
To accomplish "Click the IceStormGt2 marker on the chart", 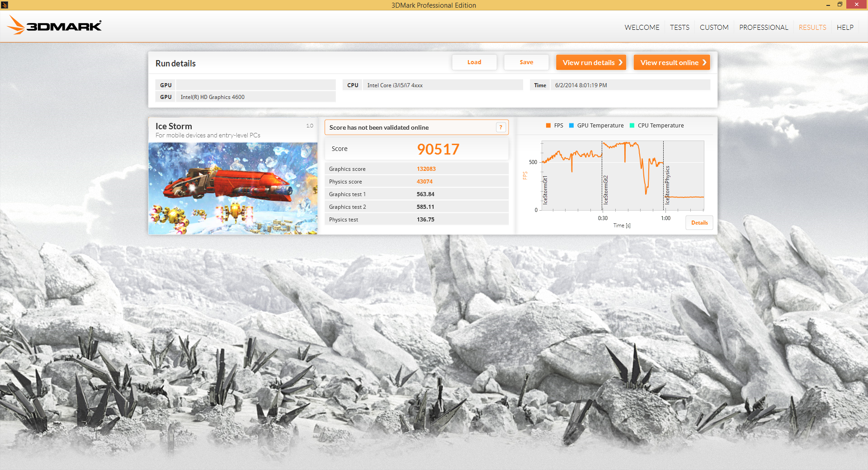I will [605, 190].
